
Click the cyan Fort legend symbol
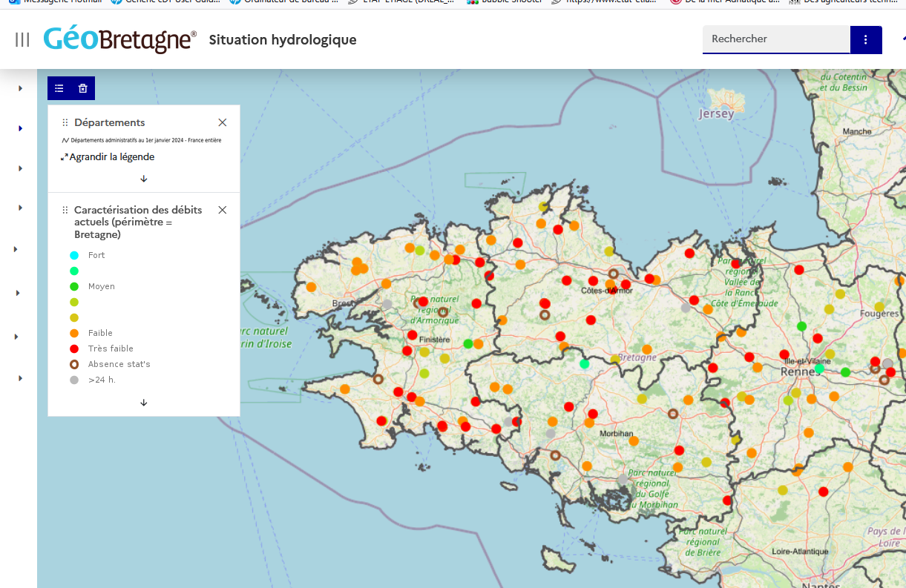point(74,255)
